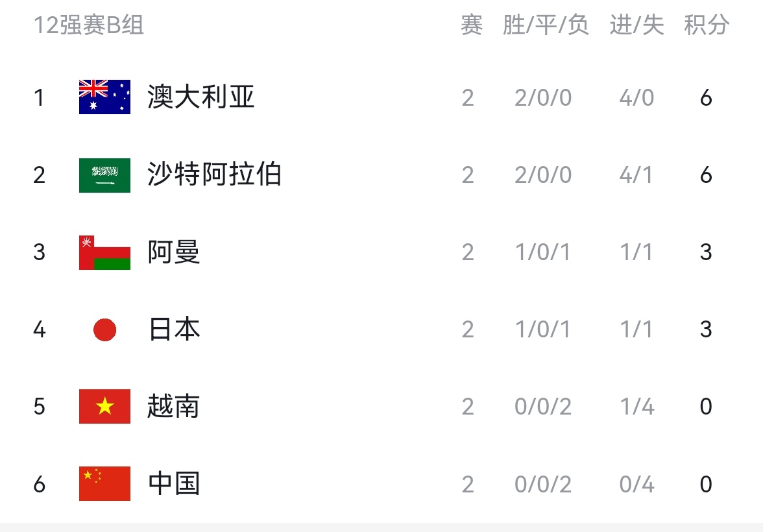This screenshot has height=532, width=763.
Task: Select the 阿曼 team name
Action: [x=174, y=252]
